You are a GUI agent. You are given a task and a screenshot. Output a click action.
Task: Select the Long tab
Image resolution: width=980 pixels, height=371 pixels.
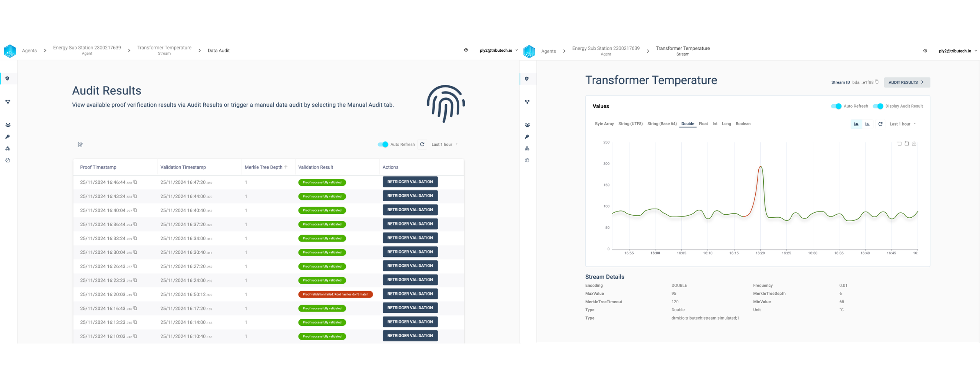pos(726,124)
